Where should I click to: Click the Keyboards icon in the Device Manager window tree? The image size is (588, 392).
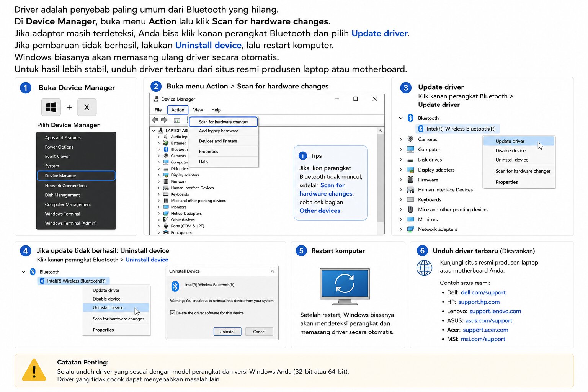(x=166, y=194)
